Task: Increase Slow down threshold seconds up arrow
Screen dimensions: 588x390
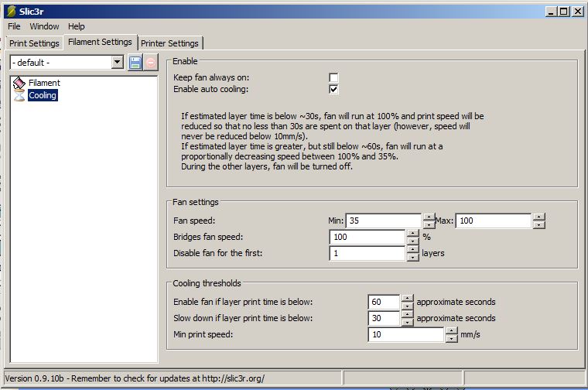Action: point(407,314)
